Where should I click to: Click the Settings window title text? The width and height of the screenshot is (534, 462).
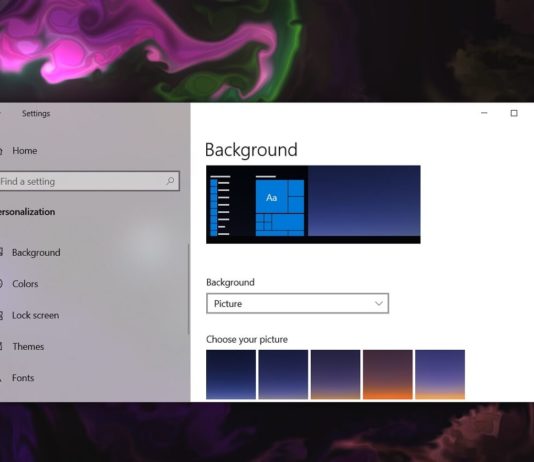pyautogui.click(x=36, y=113)
